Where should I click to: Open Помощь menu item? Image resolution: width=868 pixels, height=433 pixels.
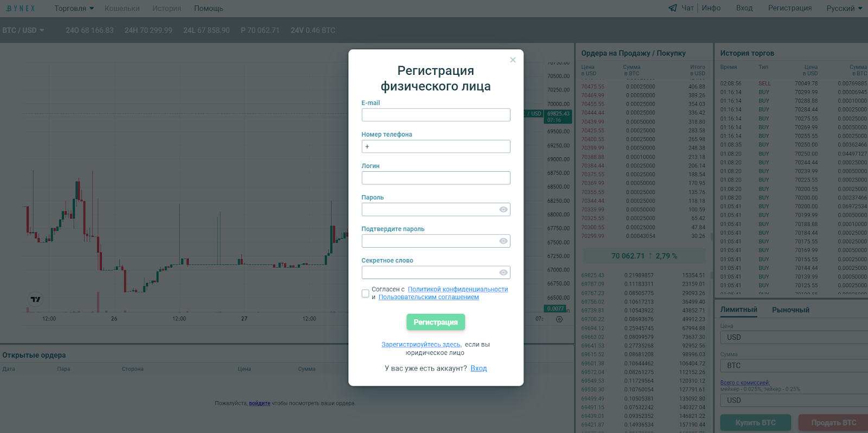tap(208, 8)
